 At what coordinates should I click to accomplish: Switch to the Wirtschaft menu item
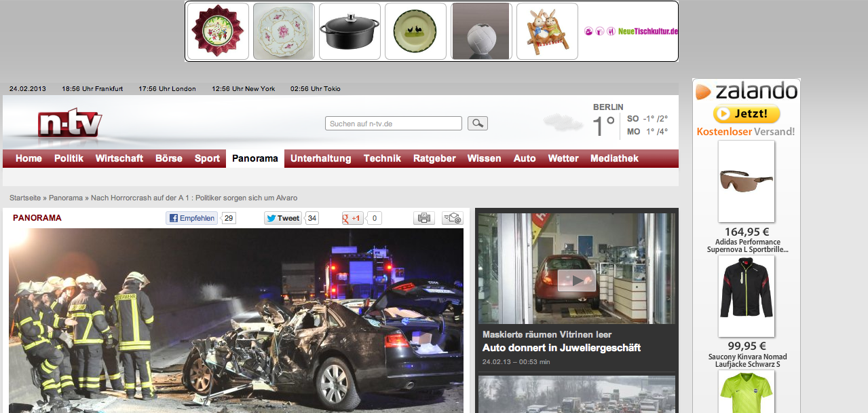coord(119,158)
